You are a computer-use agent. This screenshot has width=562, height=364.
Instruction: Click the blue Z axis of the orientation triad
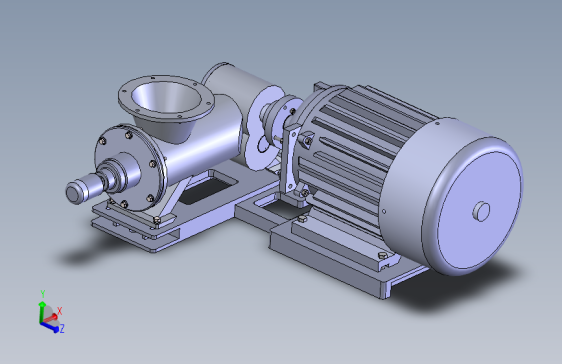point(50,327)
